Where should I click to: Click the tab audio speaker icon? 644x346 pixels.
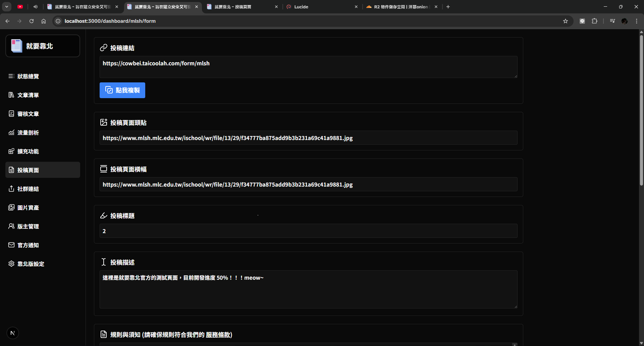(36, 7)
